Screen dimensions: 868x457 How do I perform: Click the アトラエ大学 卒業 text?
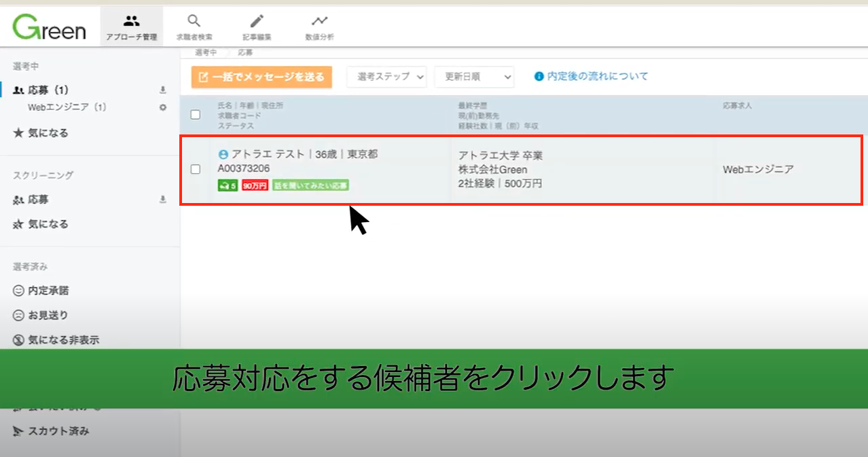point(501,156)
